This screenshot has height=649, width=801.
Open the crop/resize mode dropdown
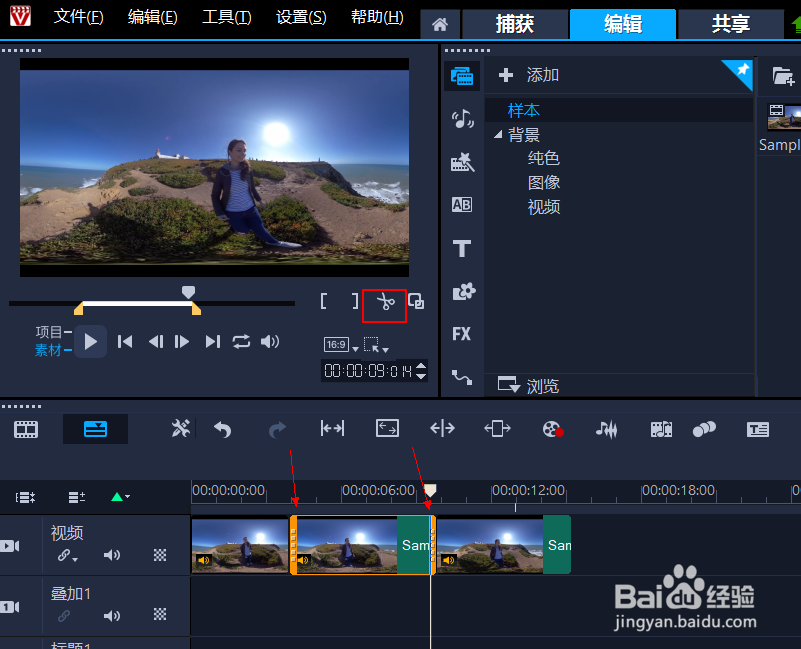point(376,345)
